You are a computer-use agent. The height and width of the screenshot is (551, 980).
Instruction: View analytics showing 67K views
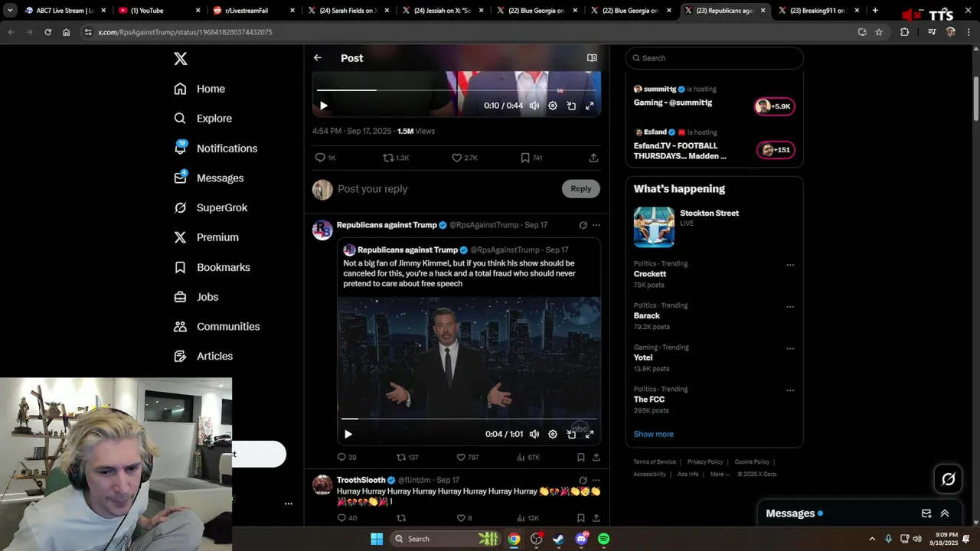[x=528, y=457]
